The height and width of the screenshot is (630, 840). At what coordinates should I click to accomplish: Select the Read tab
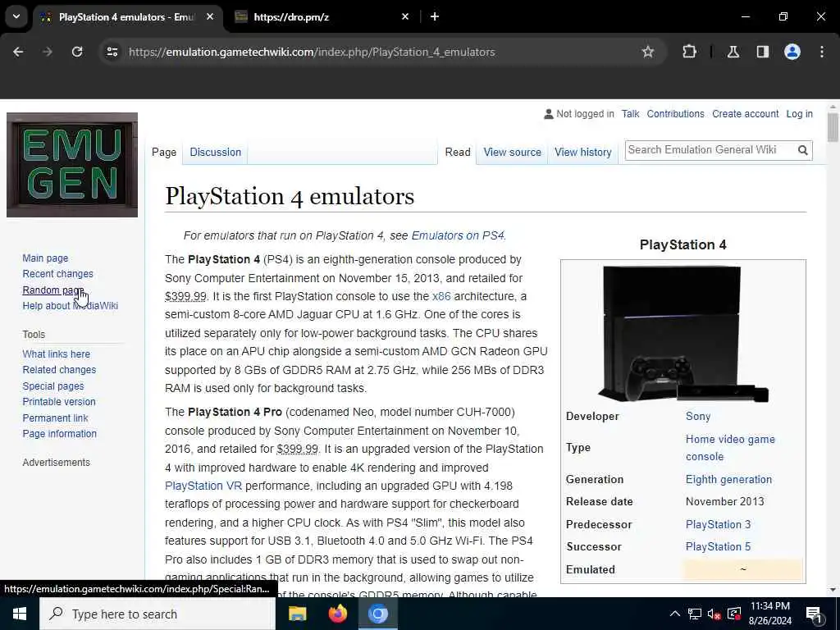pyautogui.click(x=458, y=152)
